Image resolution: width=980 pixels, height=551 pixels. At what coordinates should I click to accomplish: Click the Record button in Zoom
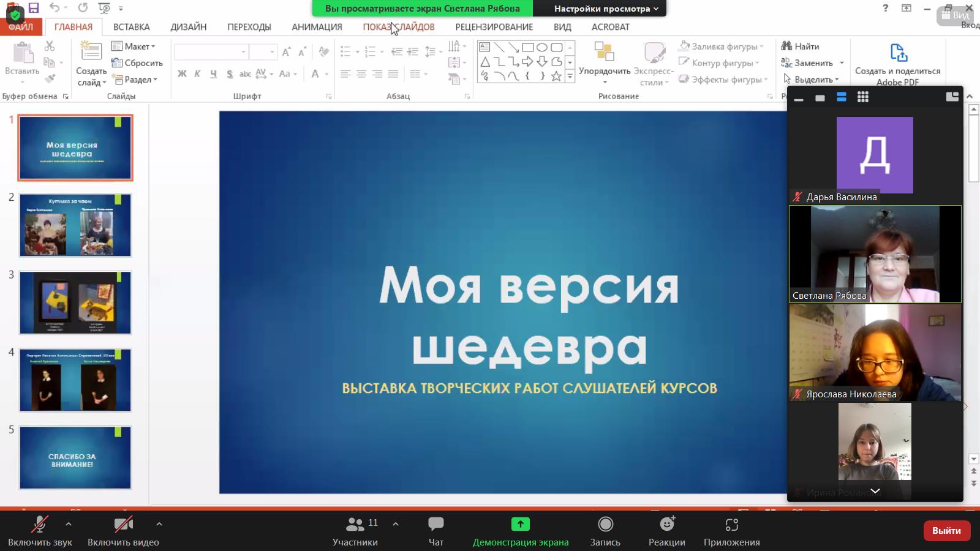(x=605, y=530)
